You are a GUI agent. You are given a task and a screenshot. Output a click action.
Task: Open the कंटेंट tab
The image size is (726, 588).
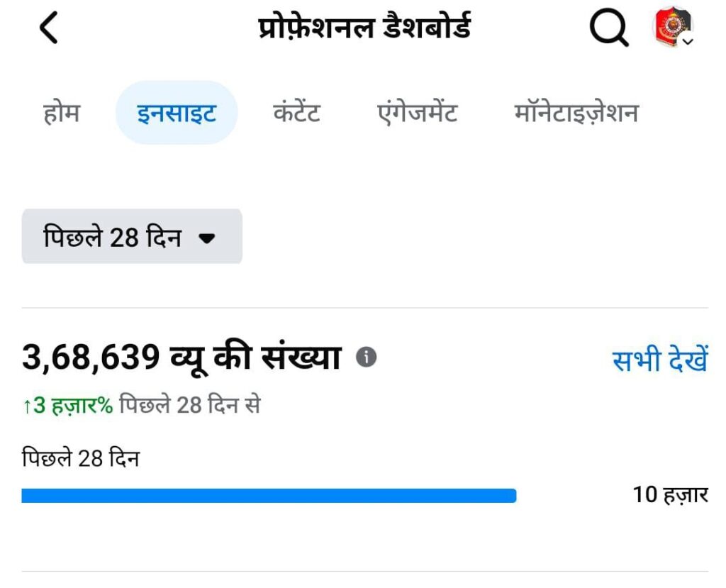point(297,113)
